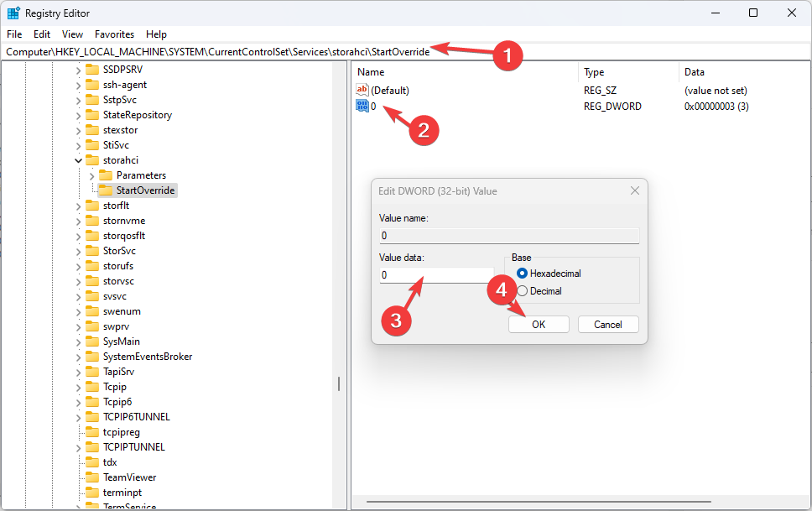Click the ssh-agent folder icon
812x511 pixels.
click(92, 85)
